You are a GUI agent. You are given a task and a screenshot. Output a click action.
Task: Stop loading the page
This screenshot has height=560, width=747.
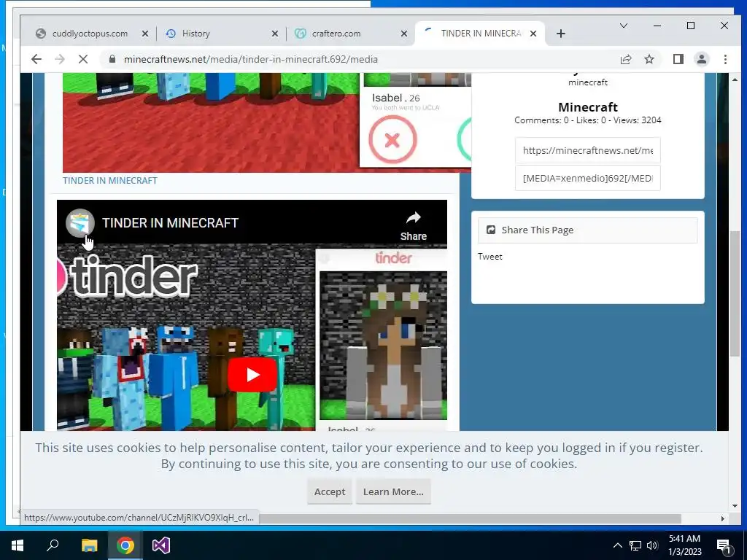point(83,59)
